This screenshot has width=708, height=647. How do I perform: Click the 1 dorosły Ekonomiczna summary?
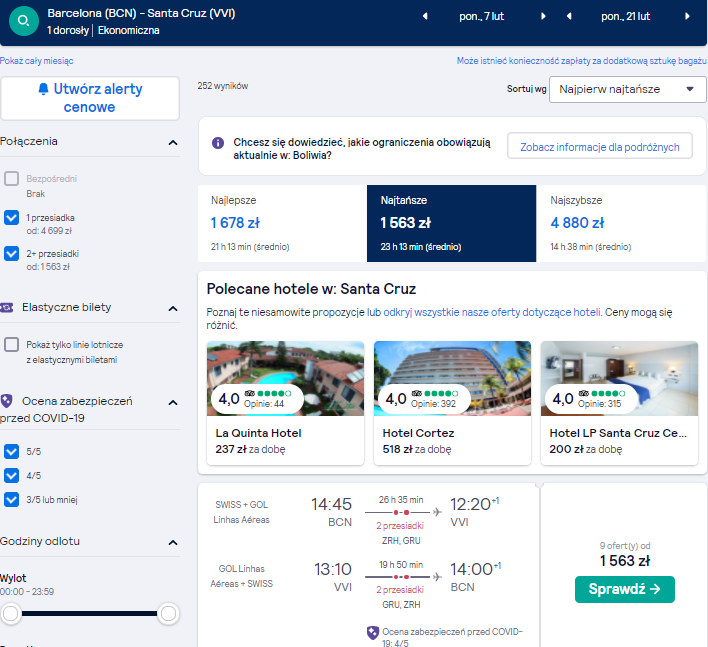tap(103, 31)
